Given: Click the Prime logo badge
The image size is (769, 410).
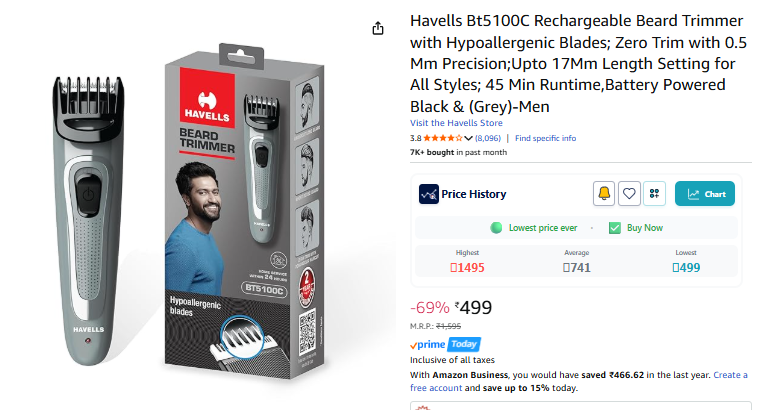Looking at the screenshot, I should coord(428,344).
